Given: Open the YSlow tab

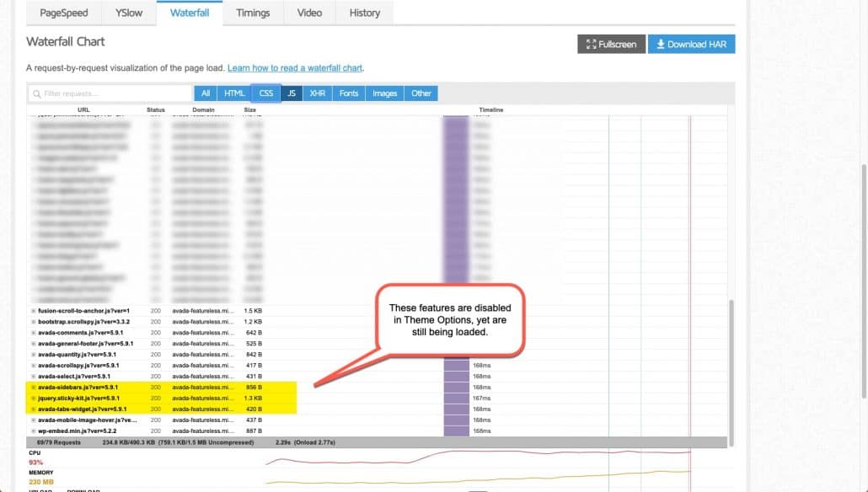Looking at the screenshot, I should 127,13.
